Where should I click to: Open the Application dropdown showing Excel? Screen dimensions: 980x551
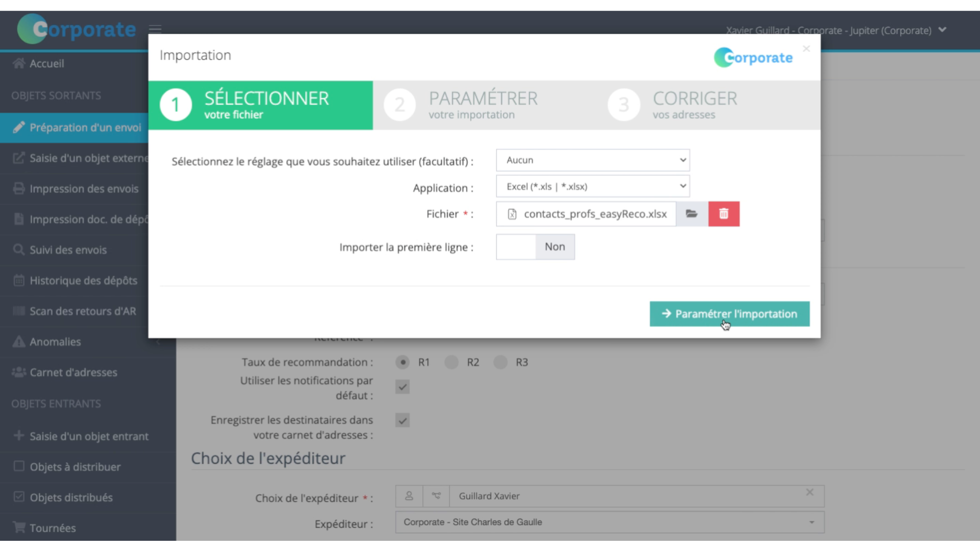(593, 187)
